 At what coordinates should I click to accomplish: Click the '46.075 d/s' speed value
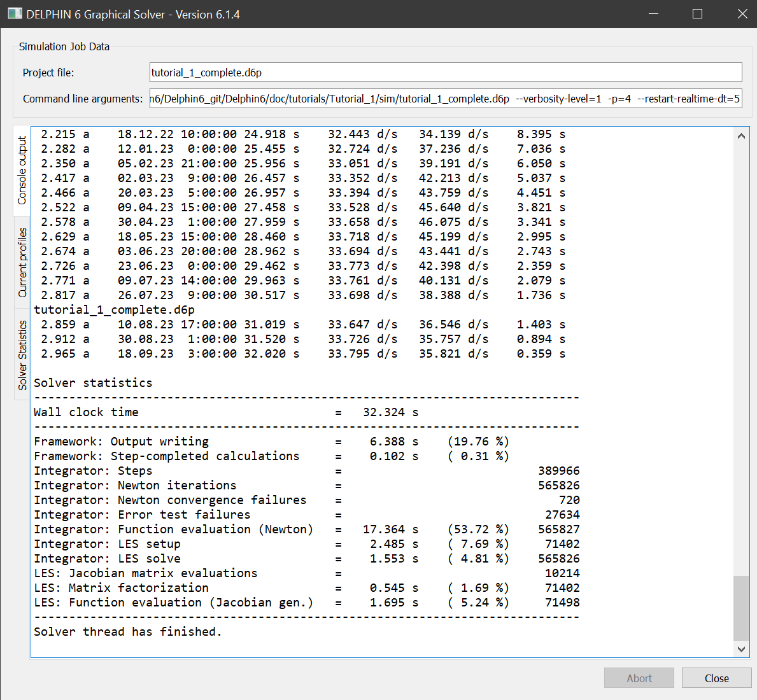453,222
